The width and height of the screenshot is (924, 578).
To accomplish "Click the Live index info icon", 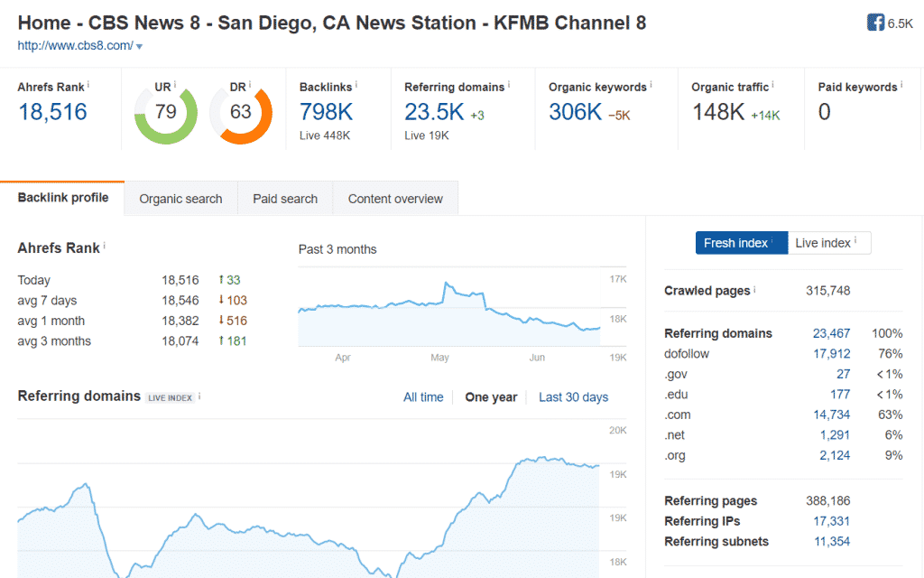I will coord(855,240).
